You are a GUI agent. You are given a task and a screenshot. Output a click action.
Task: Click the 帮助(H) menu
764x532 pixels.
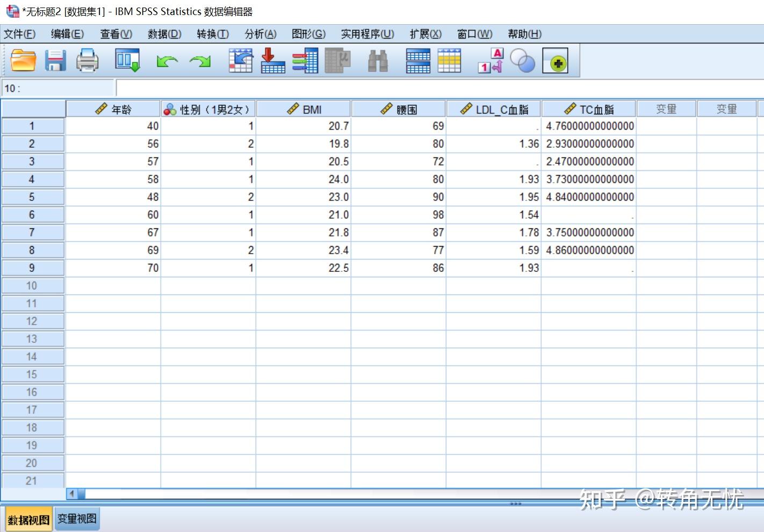(x=524, y=34)
